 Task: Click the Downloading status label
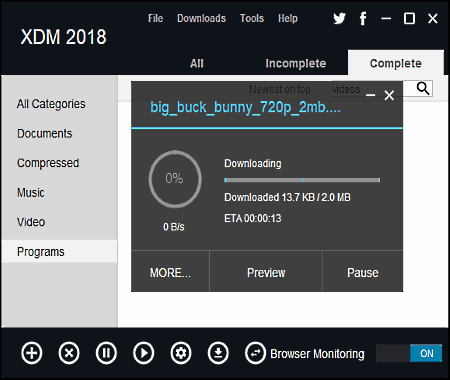pyautogui.click(x=253, y=164)
